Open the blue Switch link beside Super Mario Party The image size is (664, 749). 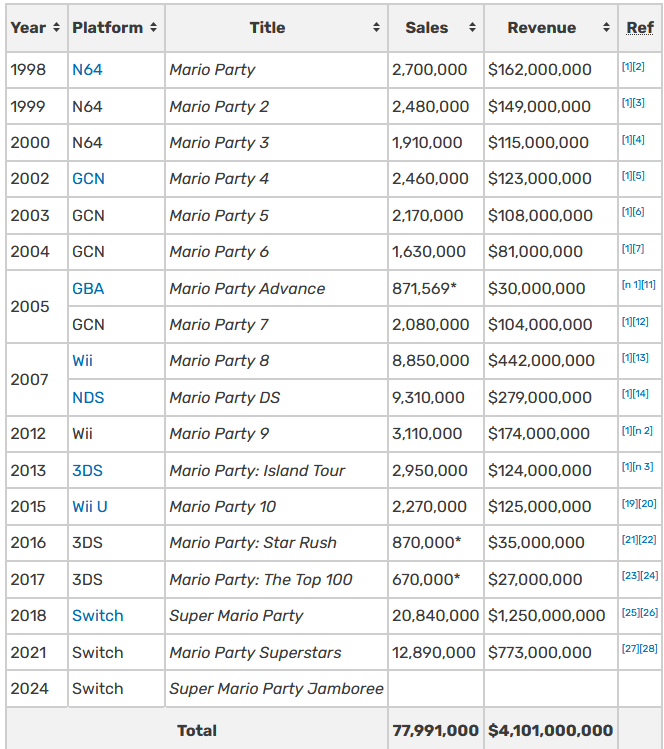pyautogui.click(x=97, y=615)
